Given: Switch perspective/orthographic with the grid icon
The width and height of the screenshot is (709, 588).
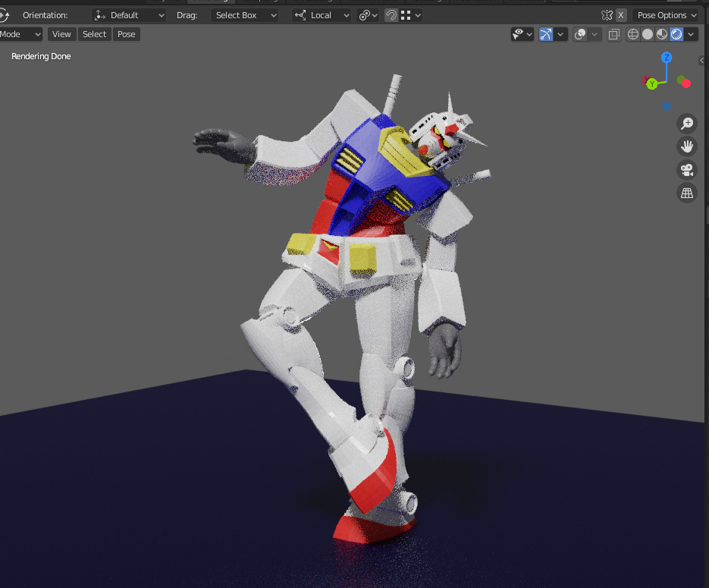Looking at the screenshot, I should 687,193.
